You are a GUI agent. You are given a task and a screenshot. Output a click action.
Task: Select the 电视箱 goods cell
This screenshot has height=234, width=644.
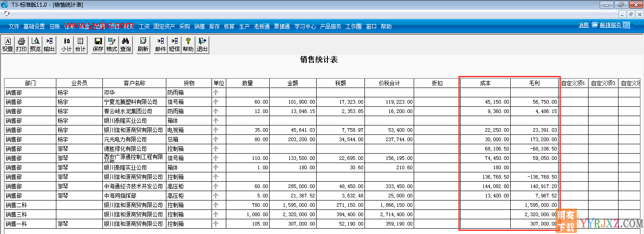pos(189,130)
